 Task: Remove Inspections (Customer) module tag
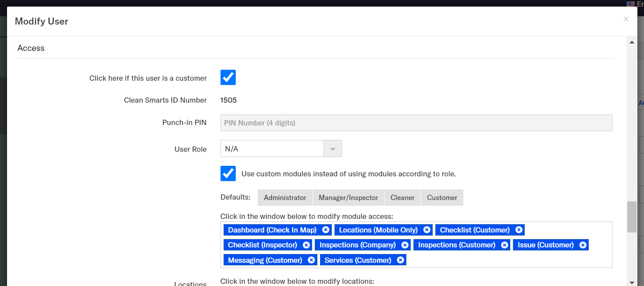point(505,245)
